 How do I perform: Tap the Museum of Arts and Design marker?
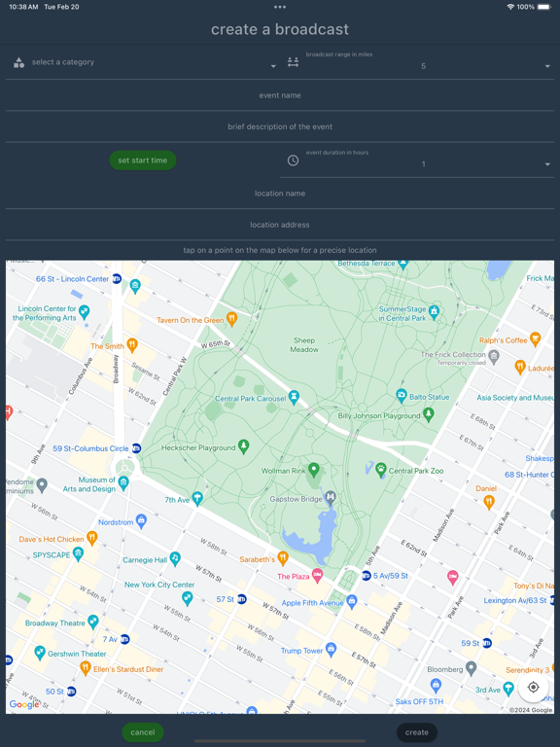[123, 482]
